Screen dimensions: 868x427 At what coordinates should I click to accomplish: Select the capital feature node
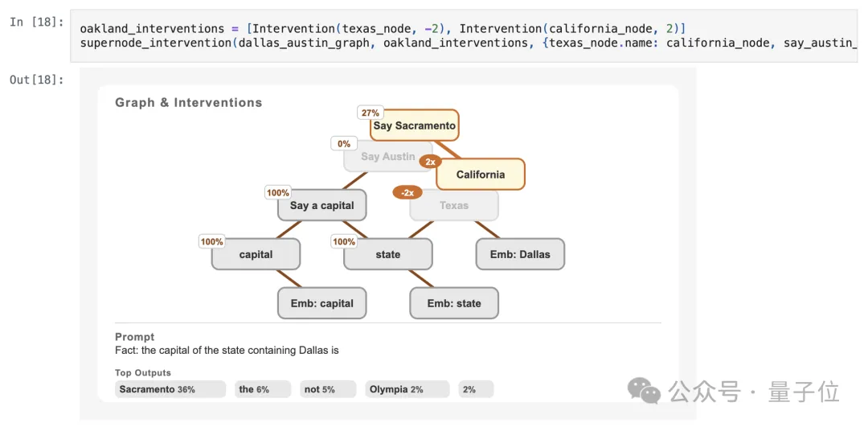click(x=256, y=254)
